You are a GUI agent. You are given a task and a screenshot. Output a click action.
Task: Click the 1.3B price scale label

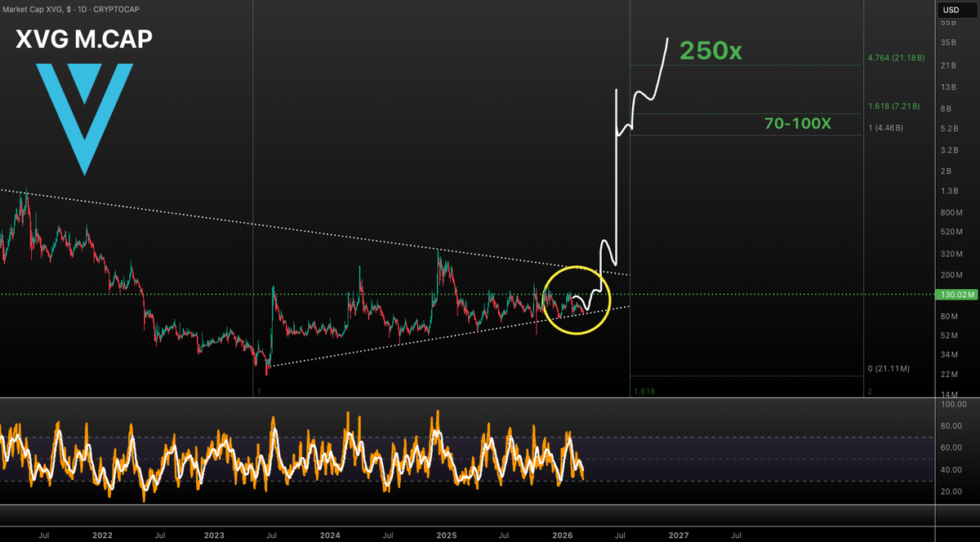pos(950,191)
